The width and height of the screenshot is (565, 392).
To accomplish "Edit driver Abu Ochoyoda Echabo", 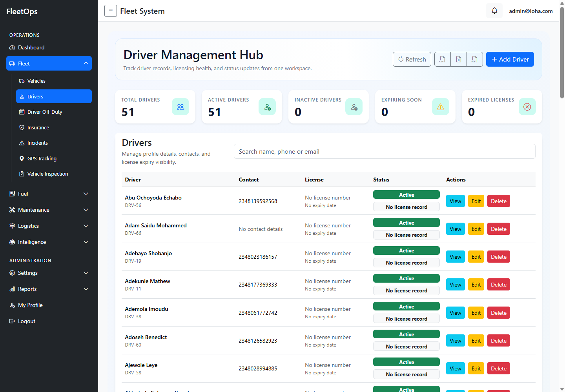I will (x=476, y=201).
